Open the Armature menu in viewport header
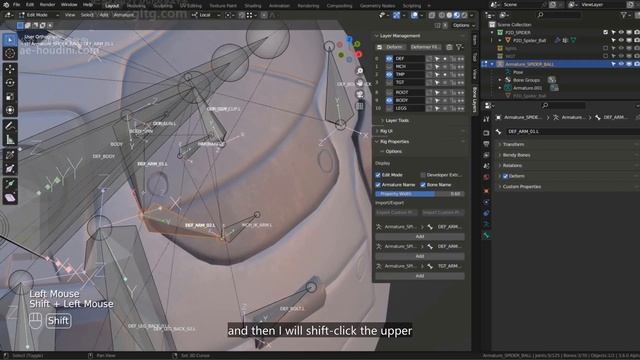The width and height of the screenshot is (640, 360). (x=123, y=15)
